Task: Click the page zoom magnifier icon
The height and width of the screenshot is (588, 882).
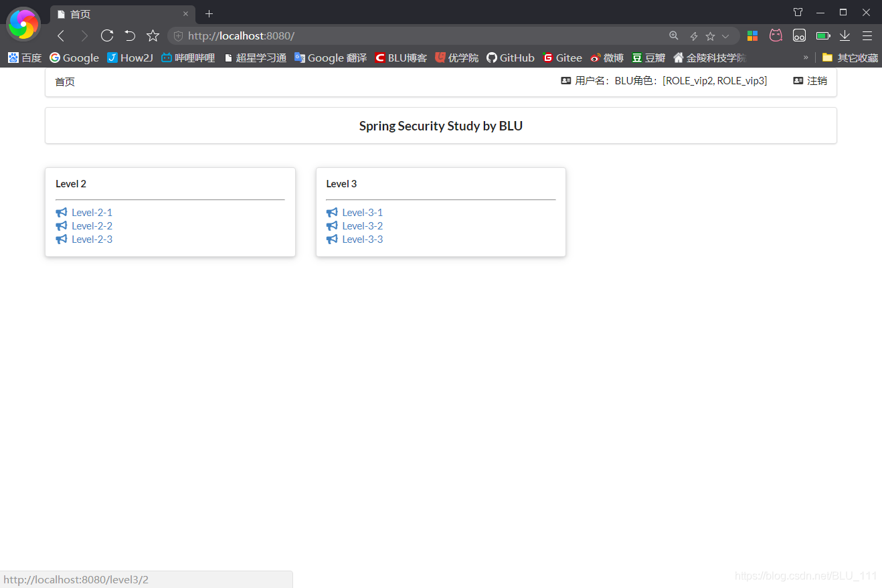Action: [673, 35]
